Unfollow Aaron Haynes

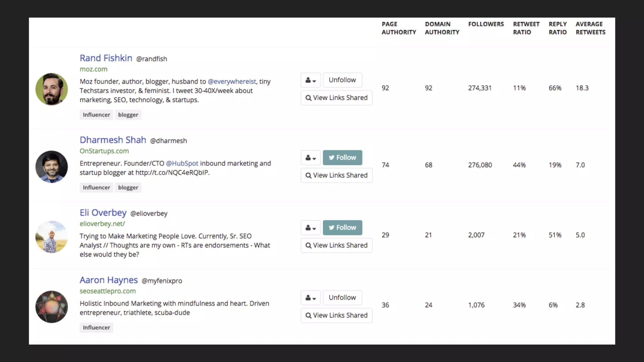click(342, 297)
